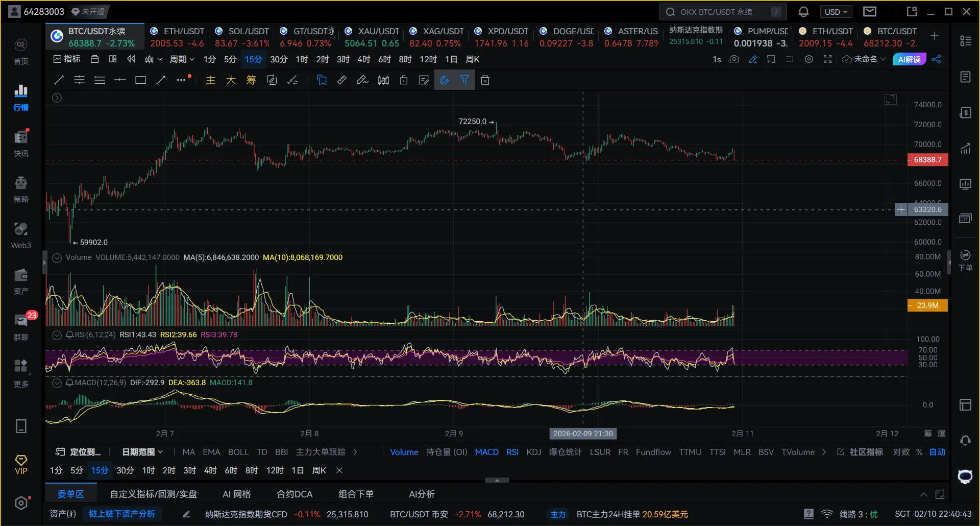
Task: Enable the KDJ indicator
Action: 533,452
